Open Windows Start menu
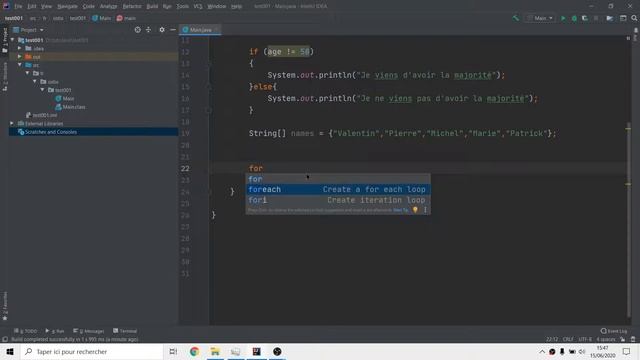640x360 pixels. click(x=10, y=352)
